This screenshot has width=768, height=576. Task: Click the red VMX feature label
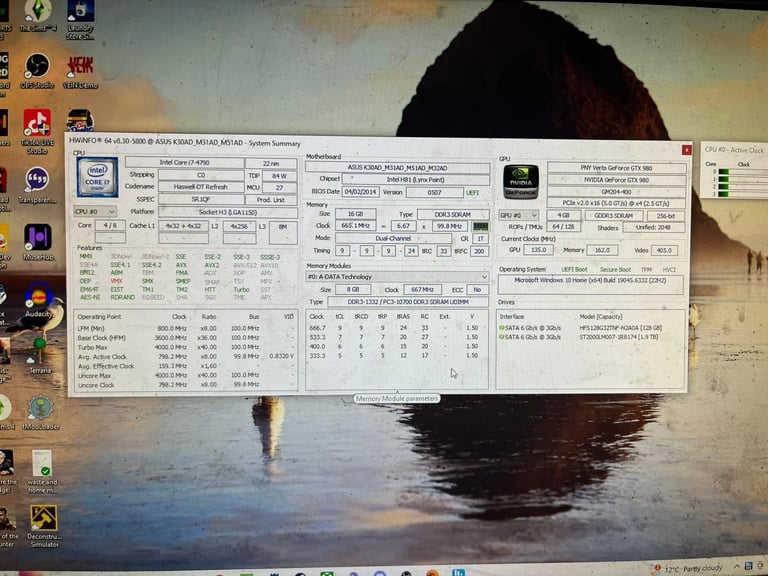(117, 281)
